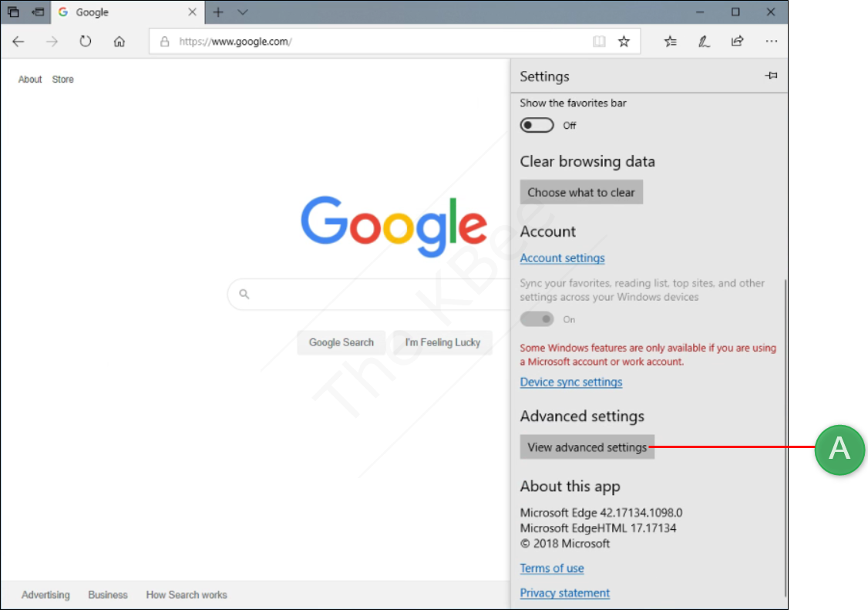The height and width of the screenshot is (610, 868).
Task: Open Terms of use link
Action: coord(551,568)
